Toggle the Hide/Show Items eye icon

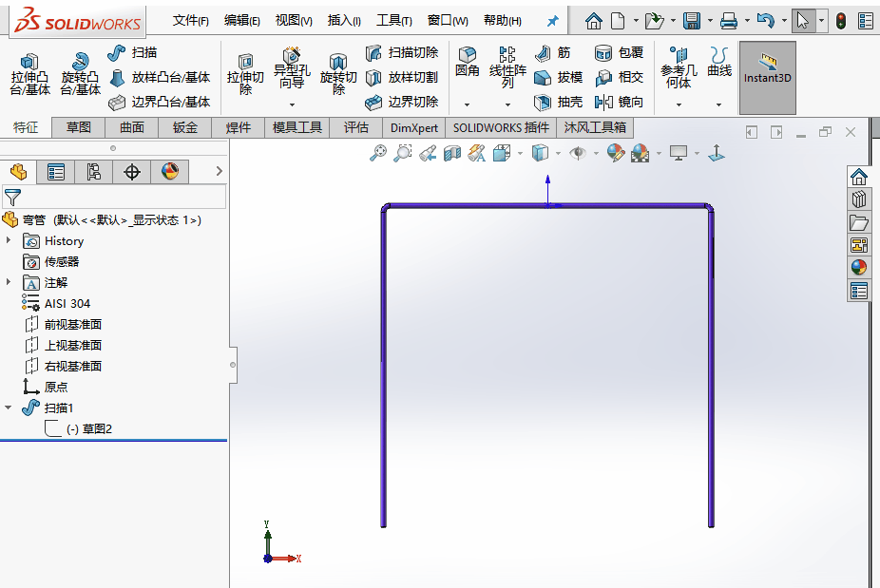(578, 153)
